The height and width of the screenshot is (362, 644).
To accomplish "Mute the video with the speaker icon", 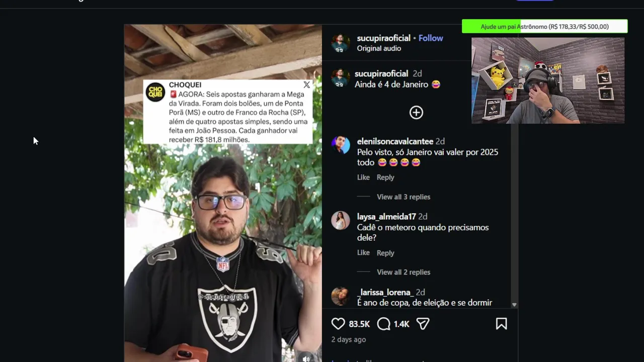I will click(x=306, y=358).
